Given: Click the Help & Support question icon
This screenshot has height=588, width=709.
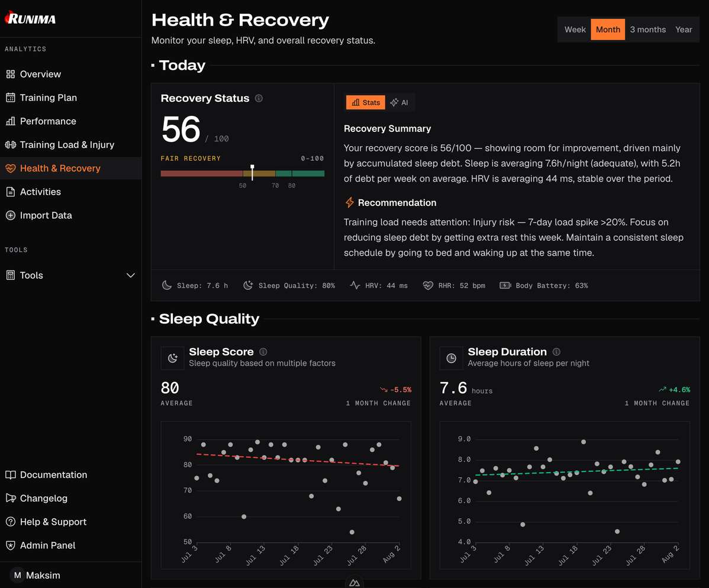Looking at the screenshot, I should click(11, 522).
